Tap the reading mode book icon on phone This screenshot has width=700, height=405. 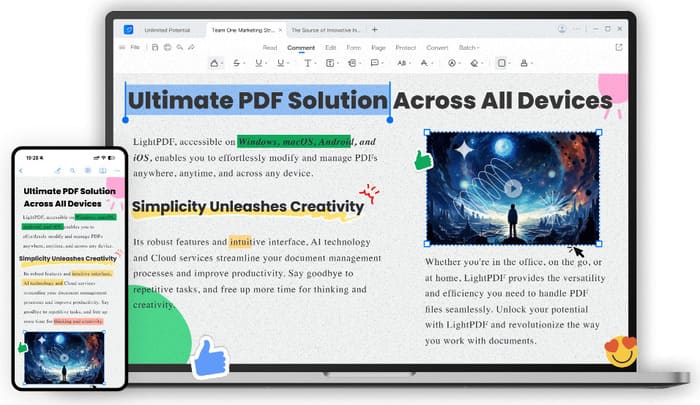click(x=103, y=171)
